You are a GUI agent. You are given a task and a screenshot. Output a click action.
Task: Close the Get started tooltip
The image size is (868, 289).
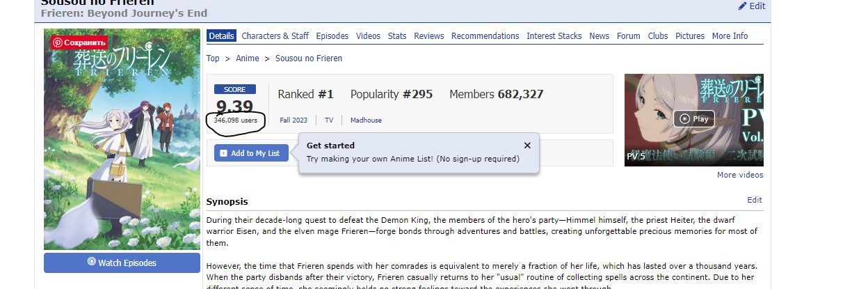(x=527, y=146)
